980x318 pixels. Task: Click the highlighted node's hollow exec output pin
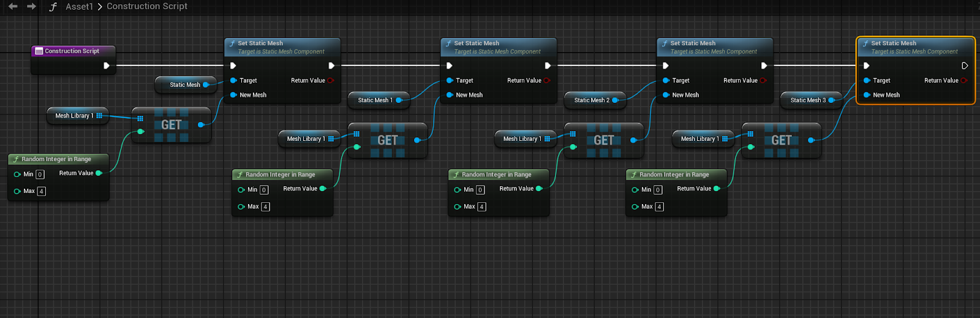click(965, 66)
